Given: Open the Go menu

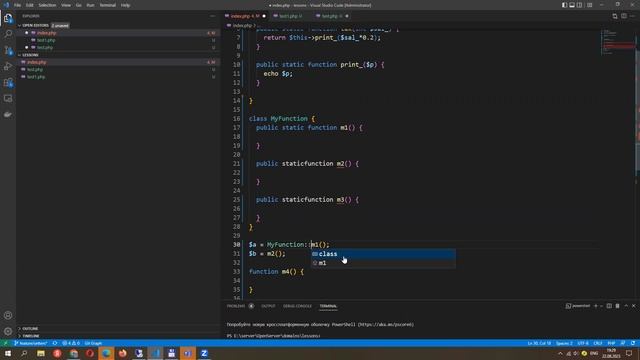Looking at the screenshot, I should (79, 5).
